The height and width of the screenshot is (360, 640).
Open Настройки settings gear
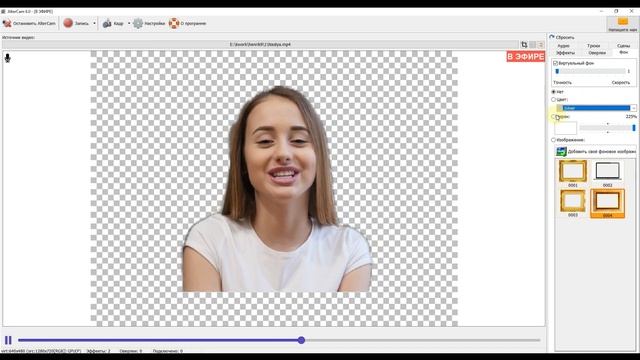[x=149, y=23]
